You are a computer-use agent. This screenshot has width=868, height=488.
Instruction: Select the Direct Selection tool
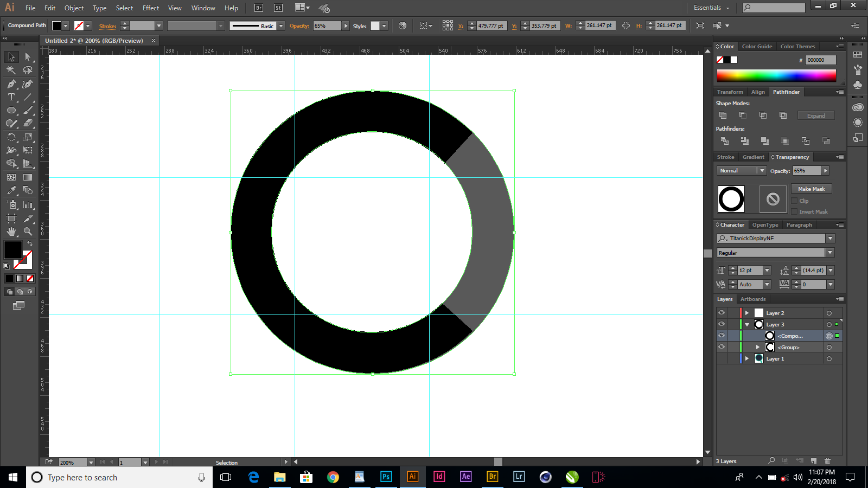[x=28, y=57]
